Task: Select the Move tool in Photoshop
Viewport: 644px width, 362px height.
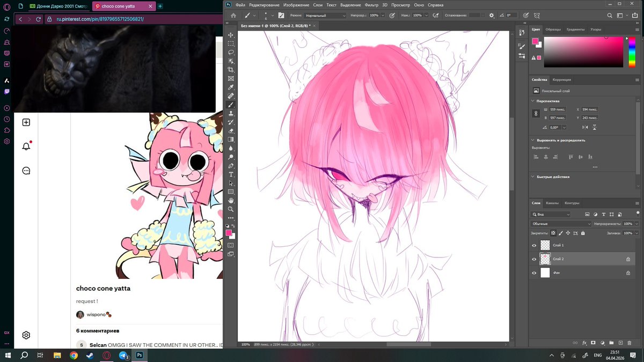Action: tap(231, 35)
